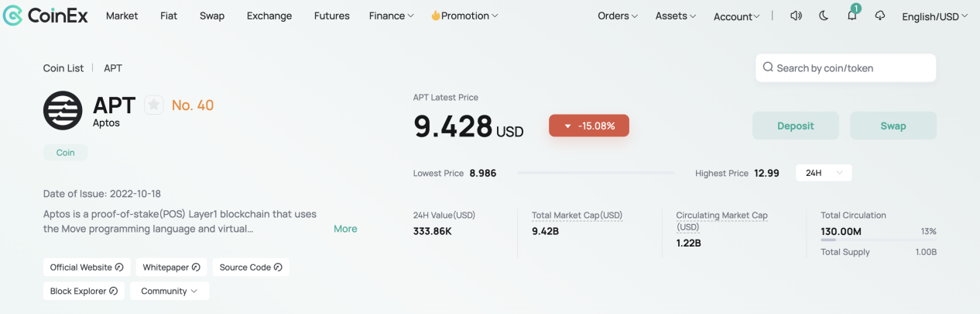Screen dimensions: 980x314
Task: Expand the Orders dropdown
Action: (618, 16)
